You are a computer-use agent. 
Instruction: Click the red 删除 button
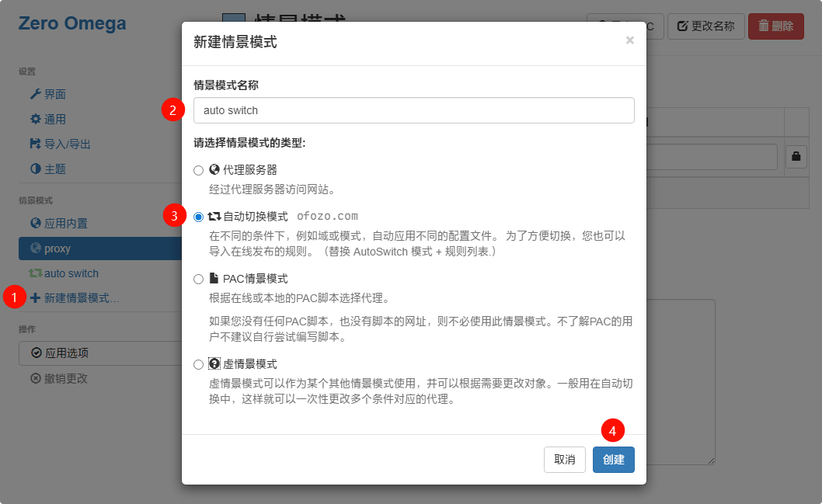pos(775,26)
